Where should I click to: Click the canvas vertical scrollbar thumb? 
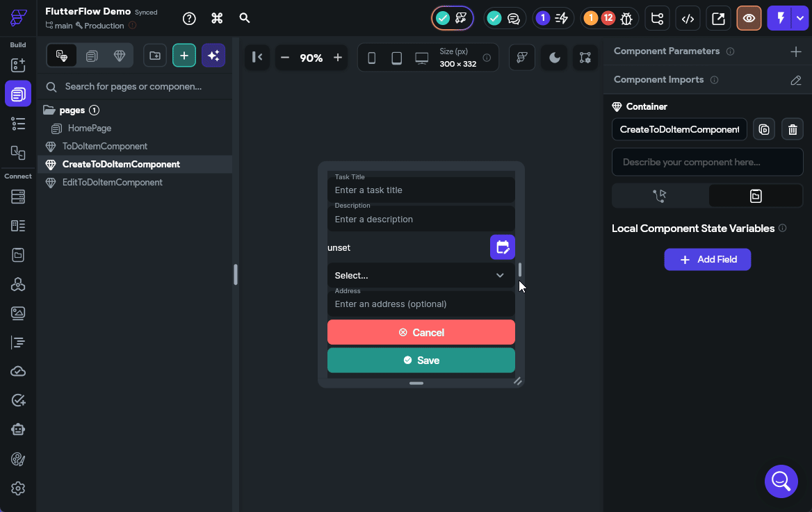pos(520,270)
